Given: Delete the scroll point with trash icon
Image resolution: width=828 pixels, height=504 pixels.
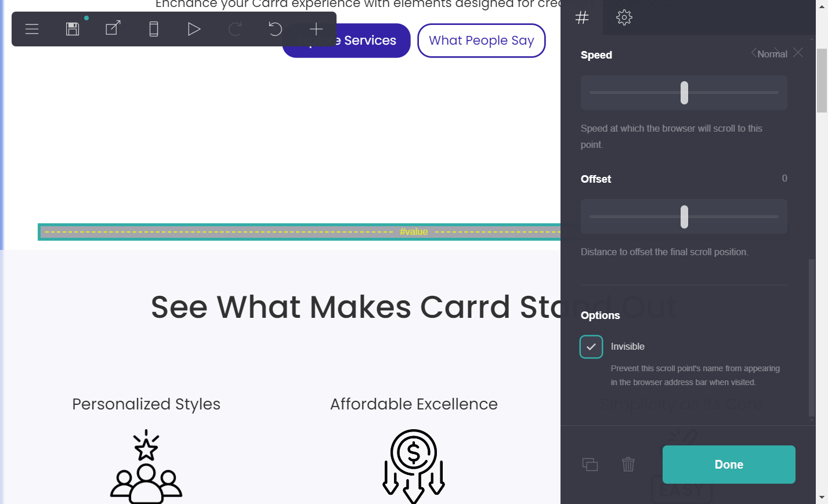Looking at the screenshot, I should click(628, 465).
